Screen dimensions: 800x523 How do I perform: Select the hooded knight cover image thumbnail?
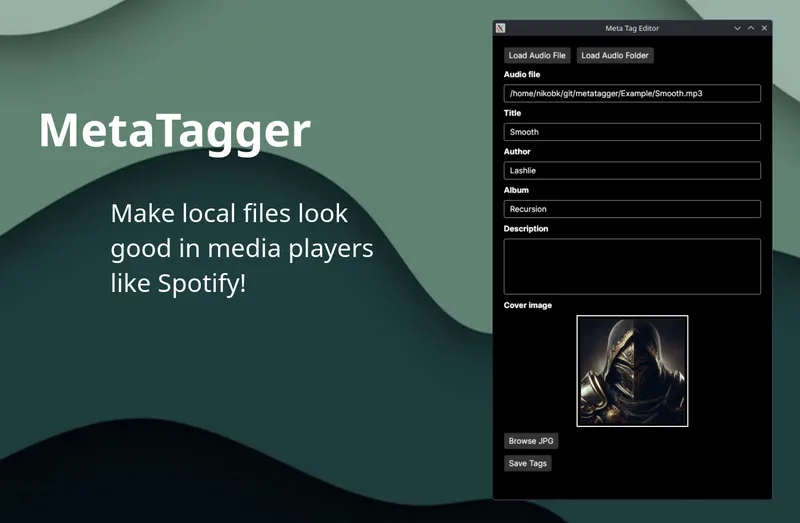632,371
